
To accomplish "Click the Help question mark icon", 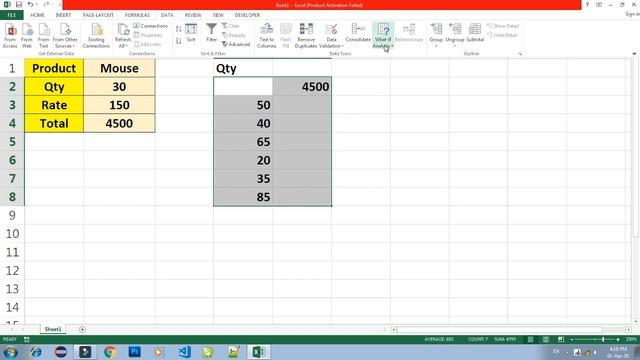I will [587, 4].
